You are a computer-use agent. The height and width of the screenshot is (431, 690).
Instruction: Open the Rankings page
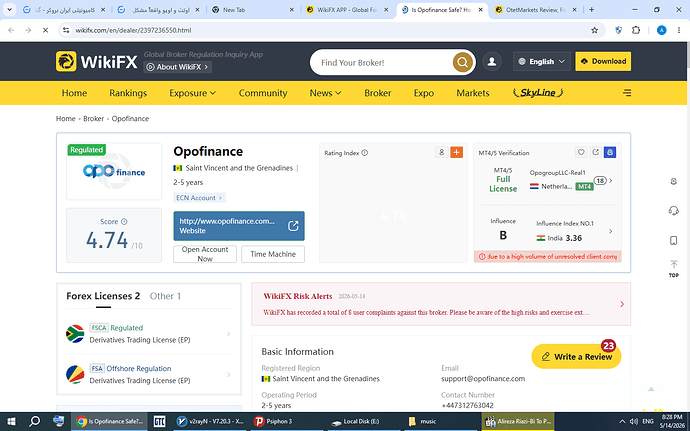(x=128, y=93)
